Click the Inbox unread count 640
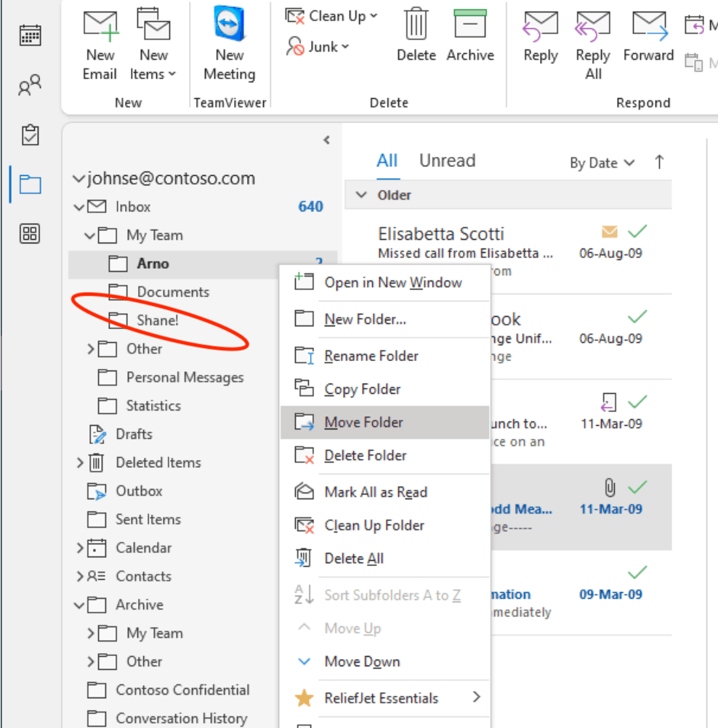Image resolution: width=718 pixels, height=728 pixels. click(x=310, y=207)
